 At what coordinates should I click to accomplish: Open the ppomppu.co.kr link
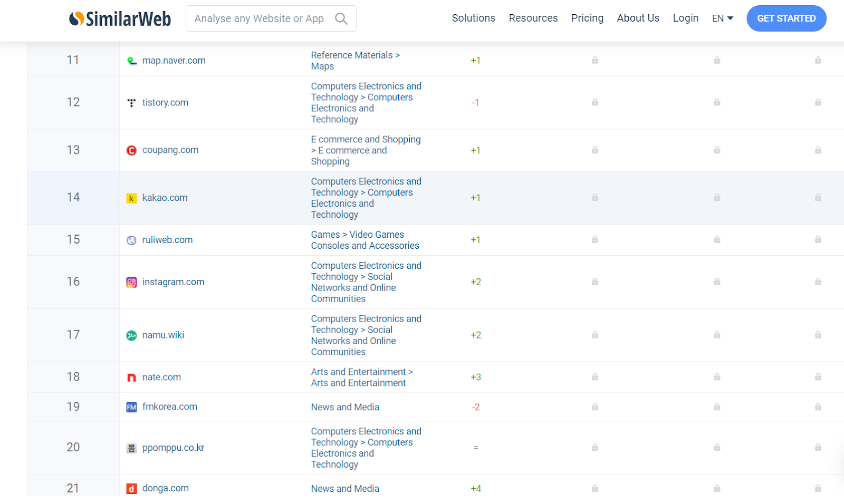173,448
